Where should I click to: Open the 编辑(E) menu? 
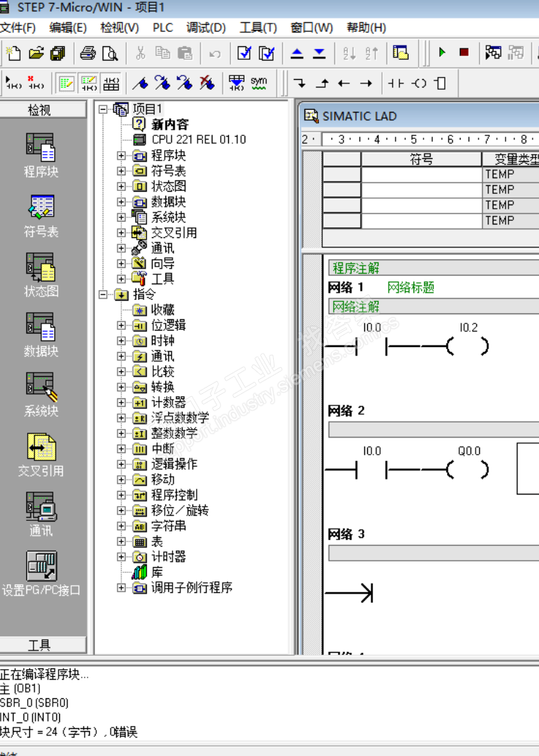coord(68,28)
